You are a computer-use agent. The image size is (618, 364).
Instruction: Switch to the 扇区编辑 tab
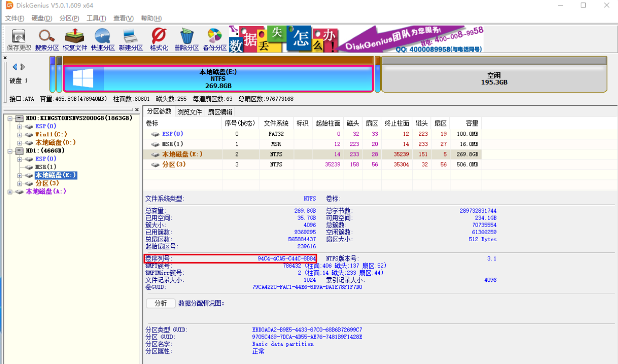[x=220, y=112]
